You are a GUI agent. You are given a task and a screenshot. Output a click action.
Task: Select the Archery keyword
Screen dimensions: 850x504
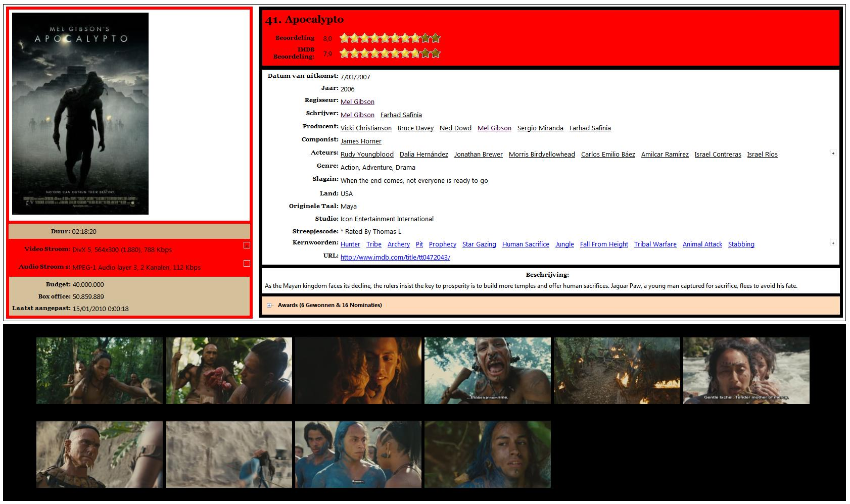398,244
